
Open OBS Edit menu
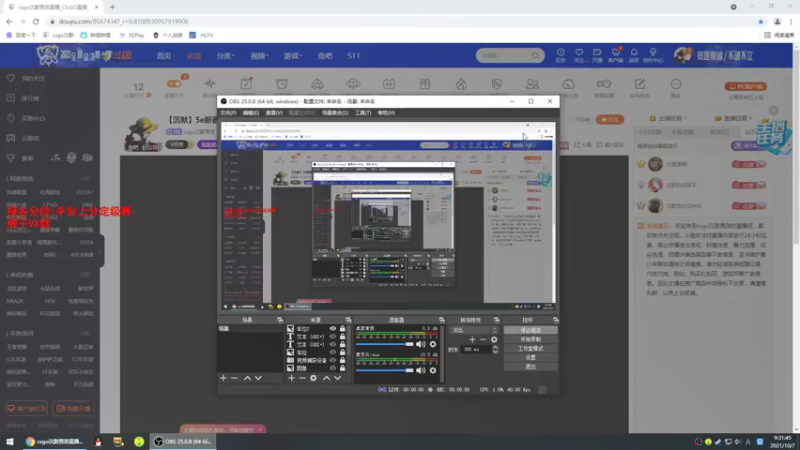(x=251, y=113)
